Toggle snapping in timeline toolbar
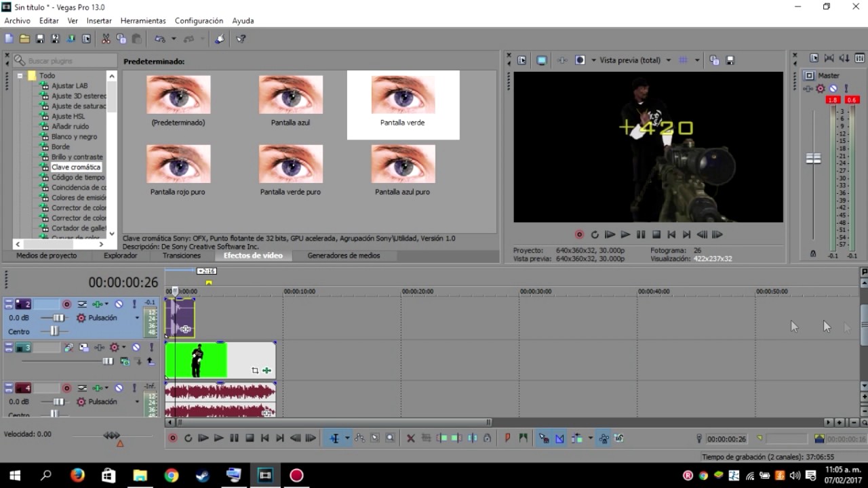The image size is (868, 488). pos(544,439)
